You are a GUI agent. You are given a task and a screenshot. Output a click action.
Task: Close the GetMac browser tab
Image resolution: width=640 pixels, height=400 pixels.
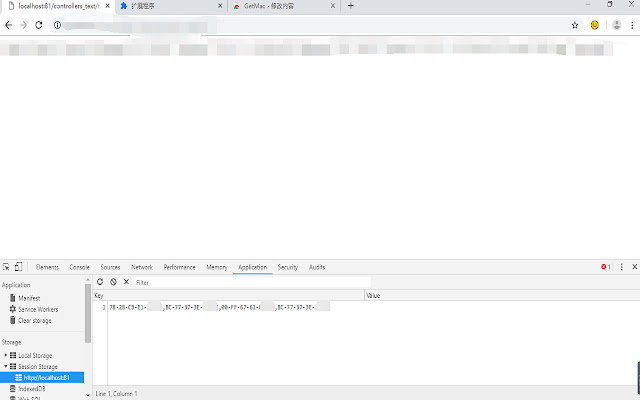(333, 6)
